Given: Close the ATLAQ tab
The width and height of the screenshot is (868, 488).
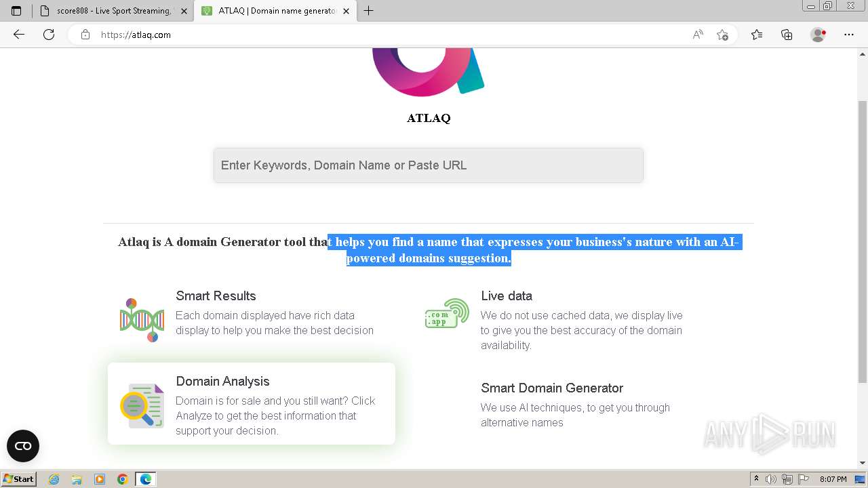Looking at the screenshot, I should [347, 11].
